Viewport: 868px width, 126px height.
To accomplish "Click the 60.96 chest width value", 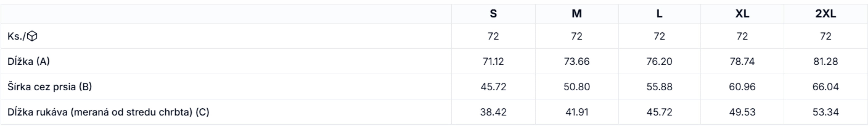I will pos(742,87).
